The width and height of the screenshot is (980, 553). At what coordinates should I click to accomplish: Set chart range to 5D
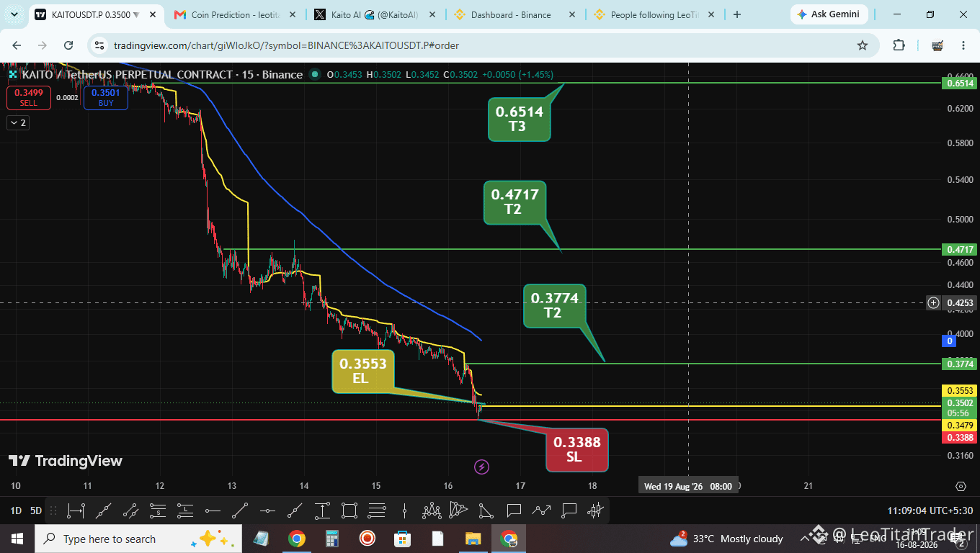[35, 511]
